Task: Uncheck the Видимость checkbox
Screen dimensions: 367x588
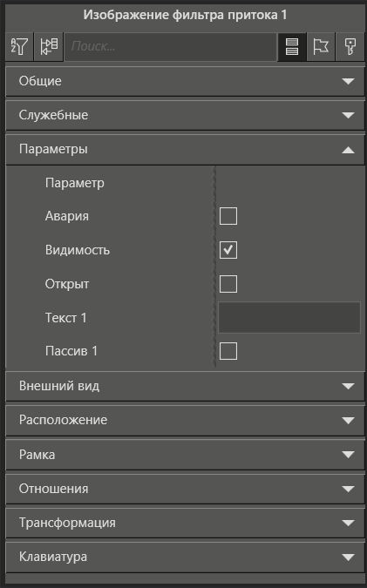Action: tap(228, 250)
